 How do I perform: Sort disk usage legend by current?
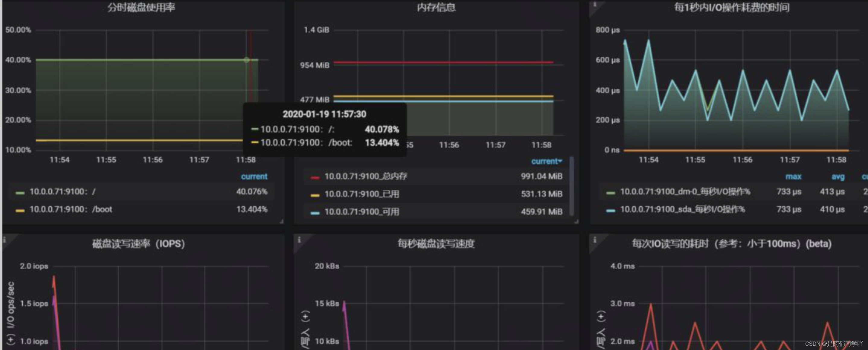click(x=254, y=176)
